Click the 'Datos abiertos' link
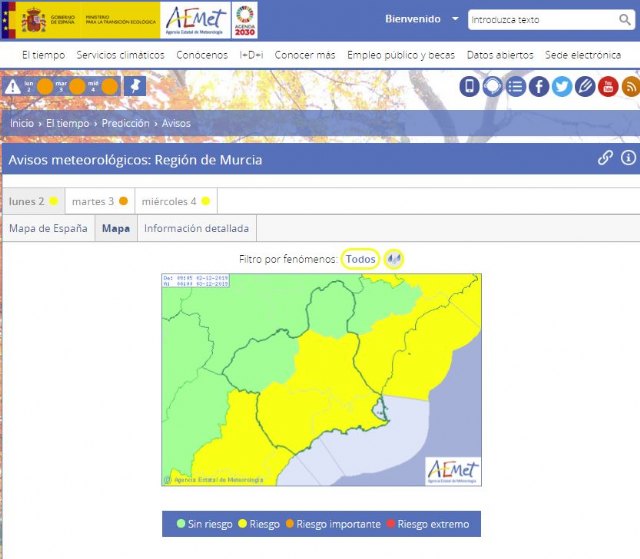 [500, 55]
